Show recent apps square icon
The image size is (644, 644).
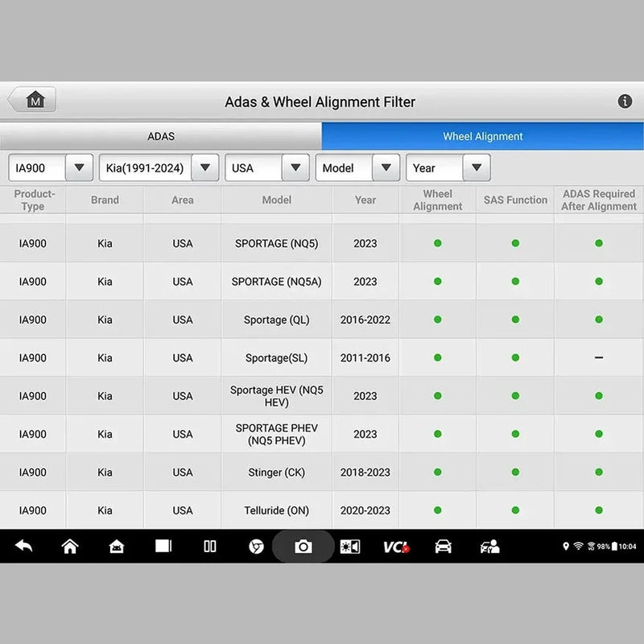(x=163, y=546)
